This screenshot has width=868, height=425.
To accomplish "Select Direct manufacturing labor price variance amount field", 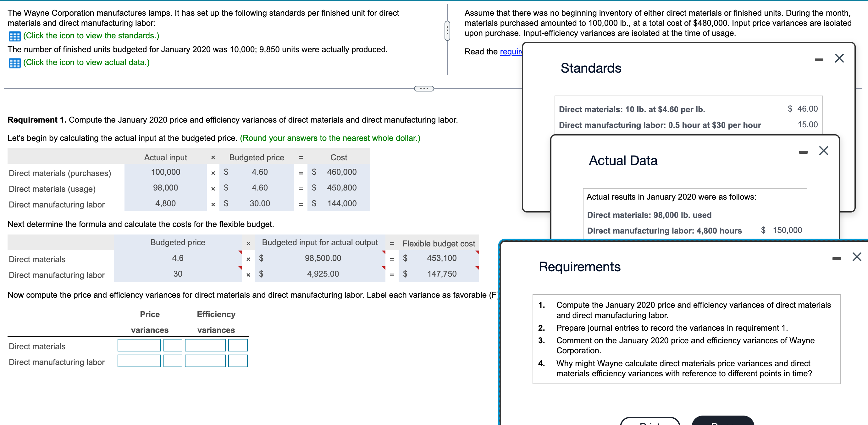I will click(x=139, y=361).
